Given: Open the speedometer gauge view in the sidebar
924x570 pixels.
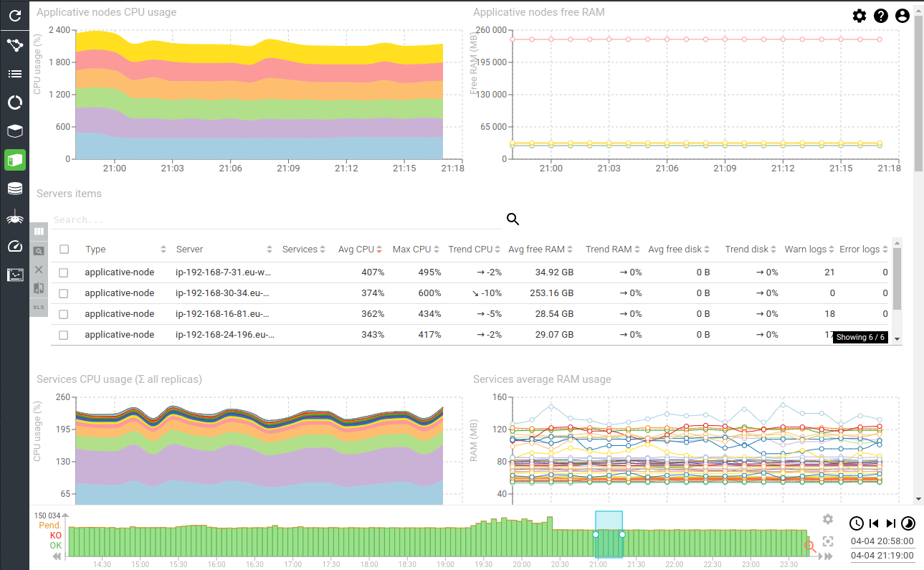Looking at the screenshot, I should click(x=14, y=246).
